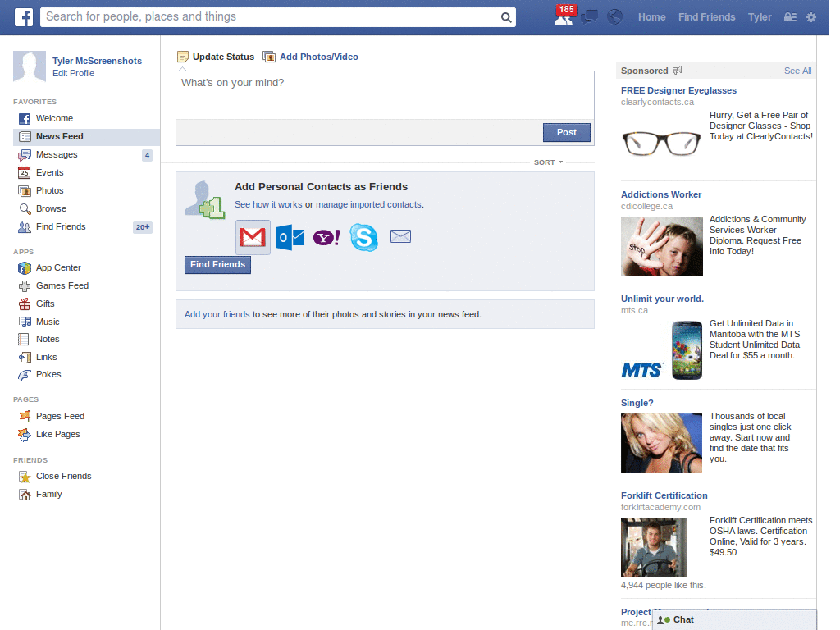The height and width of the screenshot is (630, 840).
Task: Click the Add your friends link
Action: [217, 314]
